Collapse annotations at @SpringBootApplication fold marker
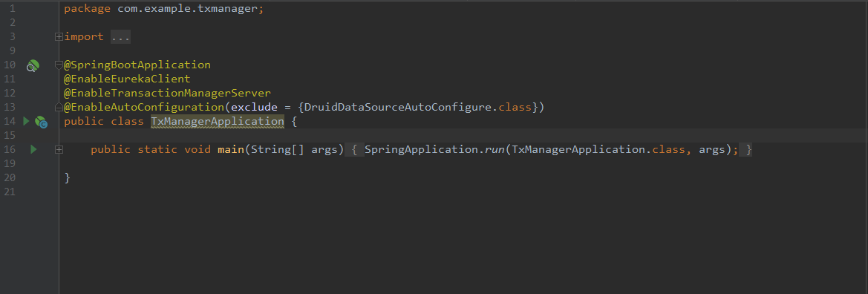Image resolution: width=868 pixels, height=294 pixels. point(59,65)
